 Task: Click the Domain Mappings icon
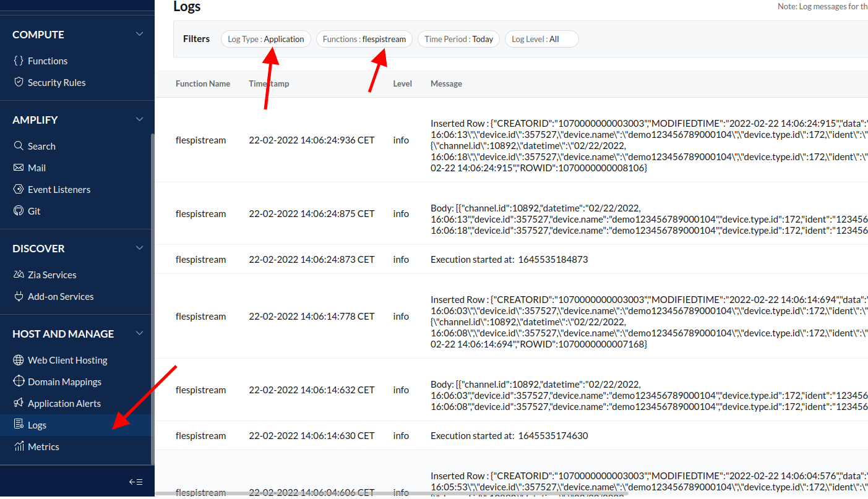point(19,382)
